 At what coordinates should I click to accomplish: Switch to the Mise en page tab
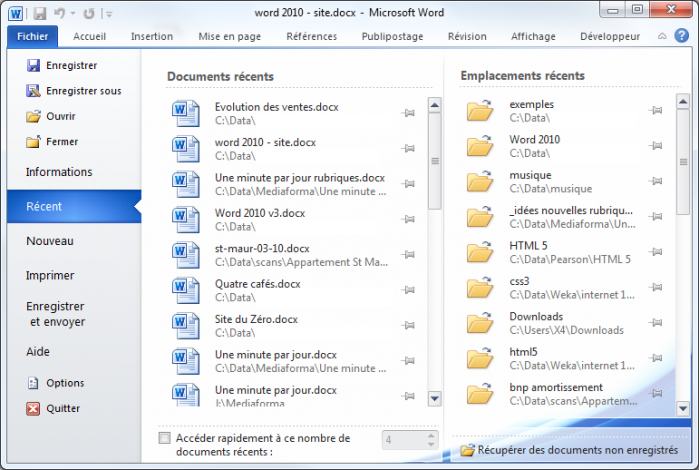pos(230,37)
